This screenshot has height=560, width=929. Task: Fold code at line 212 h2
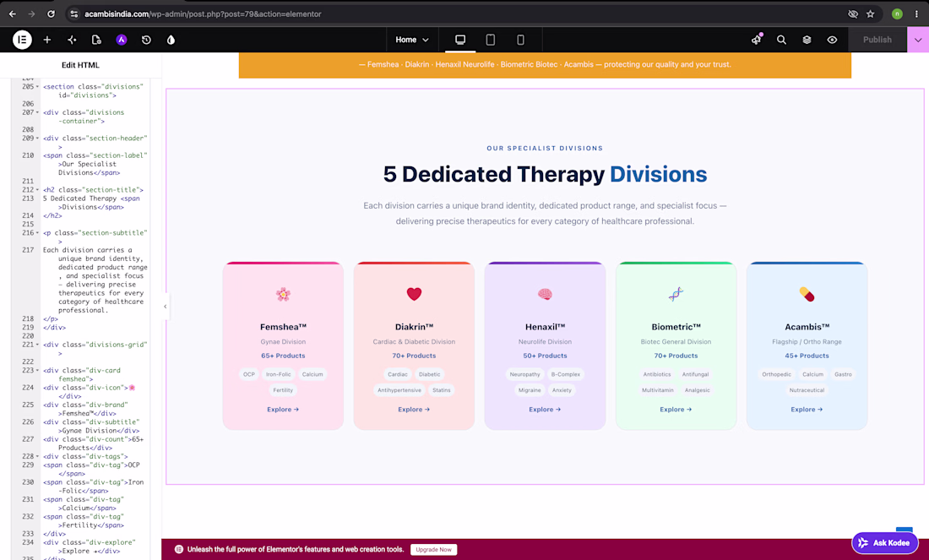37,190
